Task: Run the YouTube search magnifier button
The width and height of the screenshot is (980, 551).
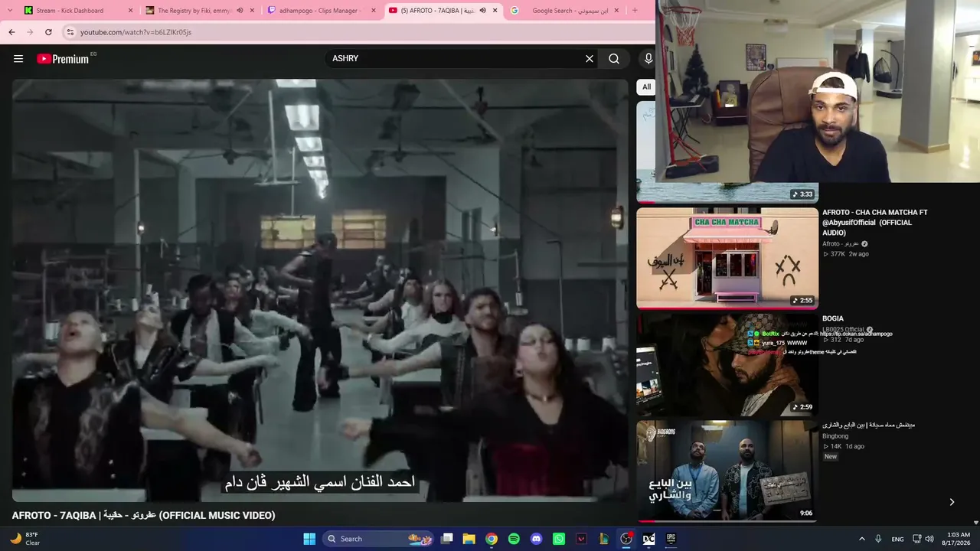Action: [614, 59]
